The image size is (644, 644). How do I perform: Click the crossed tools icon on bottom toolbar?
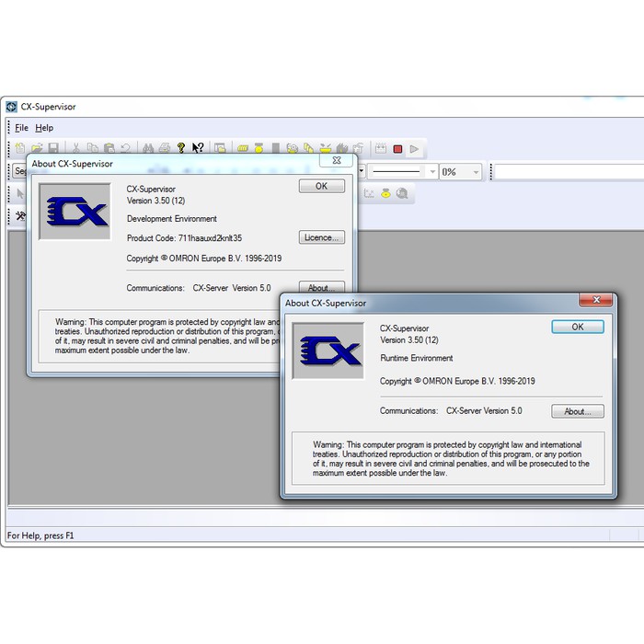pyautogui.click(x=20, y=215)
